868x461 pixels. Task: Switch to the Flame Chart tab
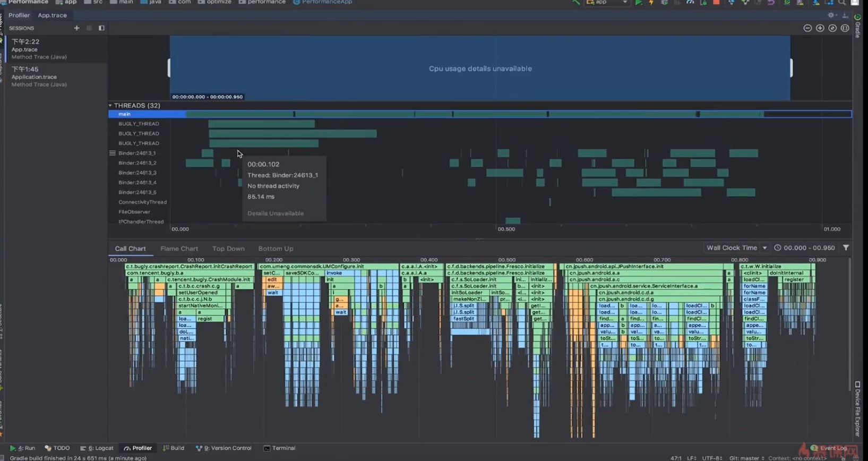(179, 249)
